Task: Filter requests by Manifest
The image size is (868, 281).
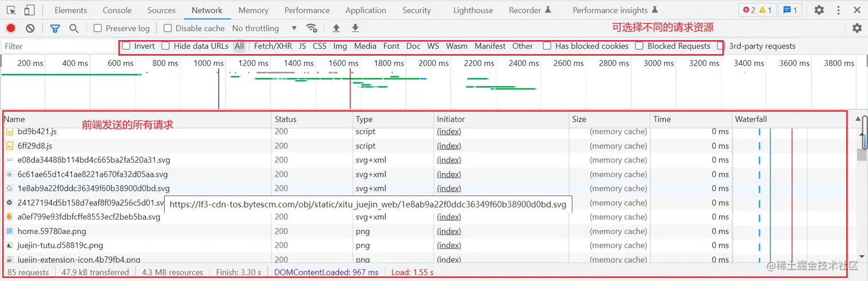Action: (490, 46)
